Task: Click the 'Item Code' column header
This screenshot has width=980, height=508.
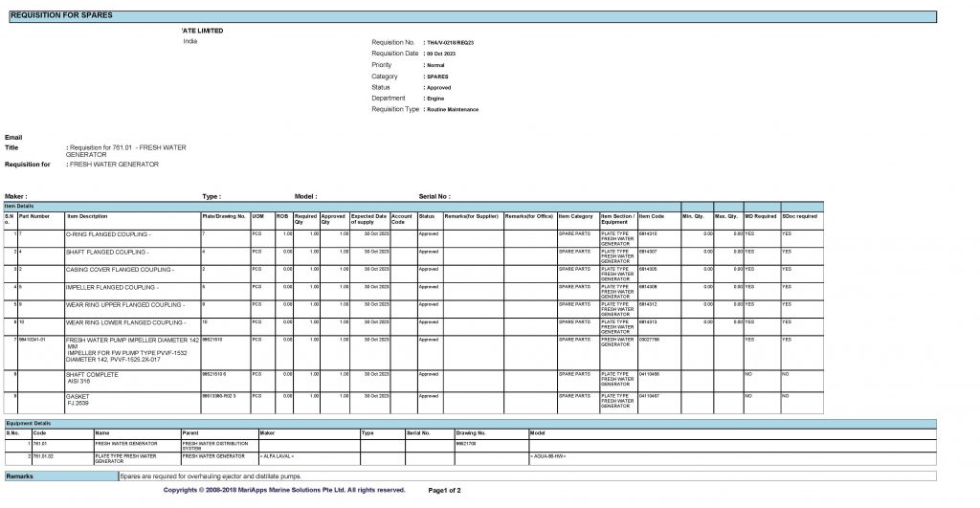Action: click(651, 216)
